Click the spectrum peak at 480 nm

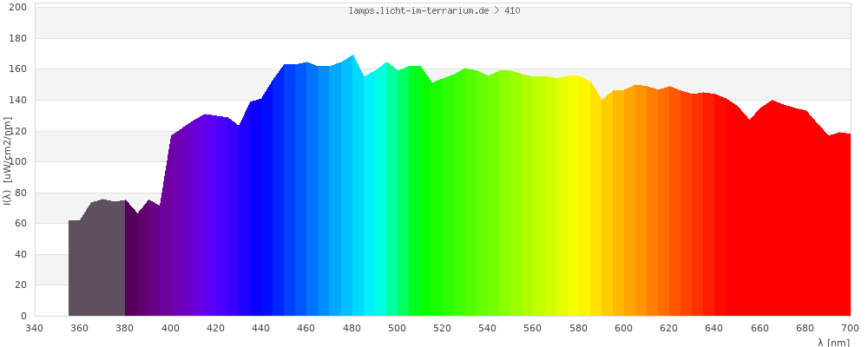click(x=352, y=56)
